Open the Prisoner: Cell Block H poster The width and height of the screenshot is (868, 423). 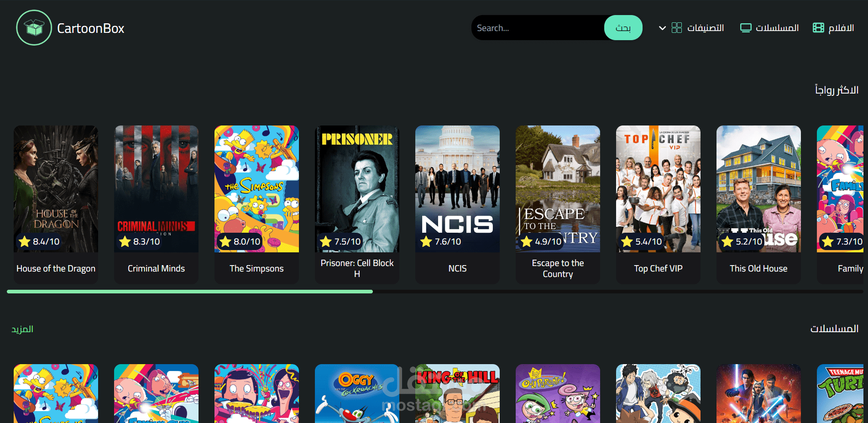[x=357, y=188]
